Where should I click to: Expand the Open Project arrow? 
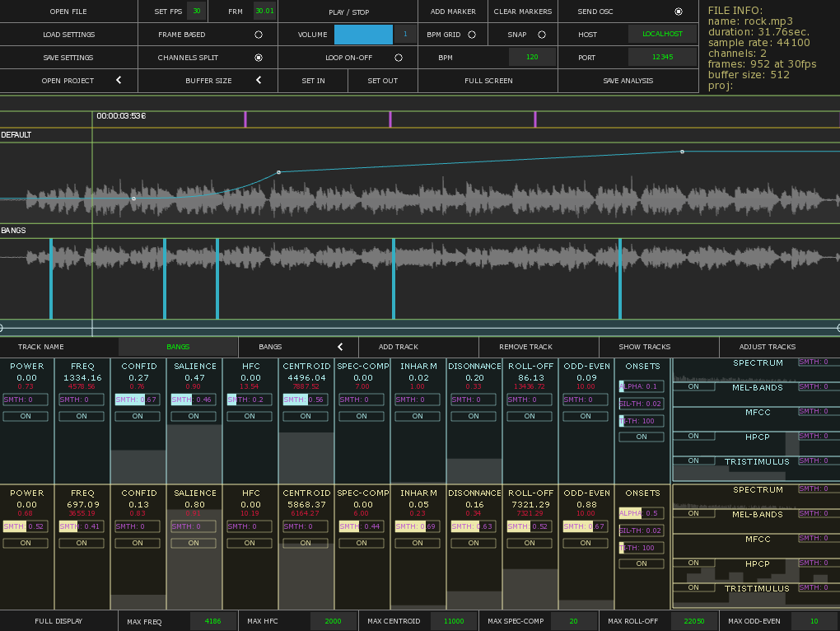tap(119, 81)
